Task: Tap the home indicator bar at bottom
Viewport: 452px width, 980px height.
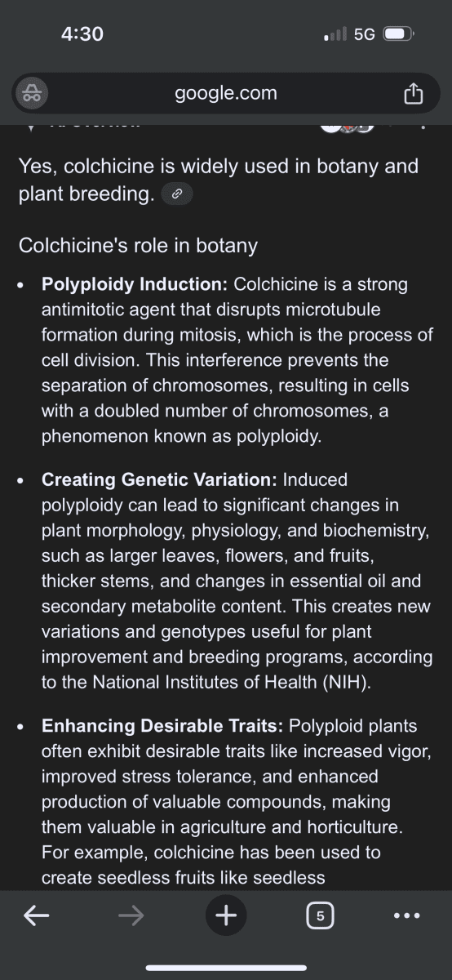Action: (226, 968)
